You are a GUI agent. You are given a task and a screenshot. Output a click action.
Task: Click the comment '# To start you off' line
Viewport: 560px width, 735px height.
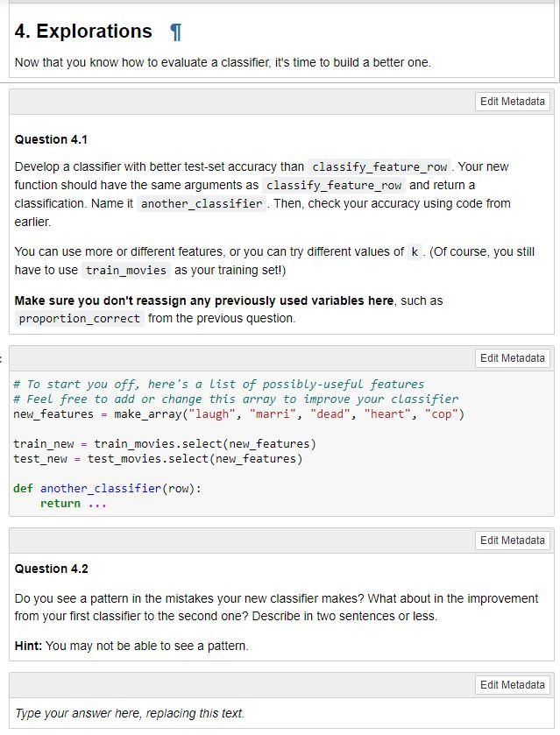coord(218,385)
